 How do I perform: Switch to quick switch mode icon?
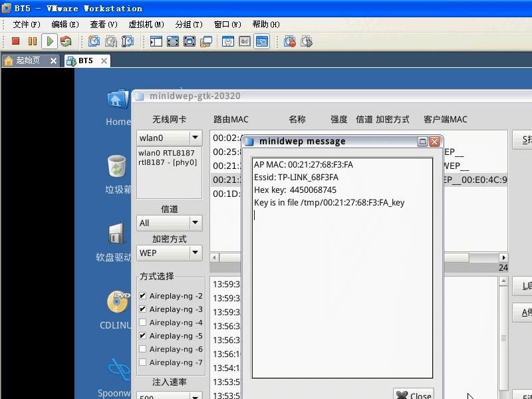pyautogui.click(x=173, y=41)
